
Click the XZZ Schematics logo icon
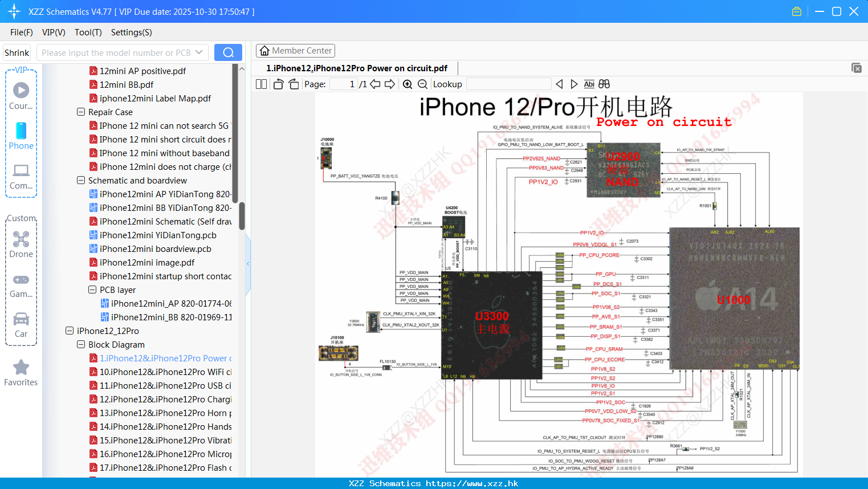14,11
